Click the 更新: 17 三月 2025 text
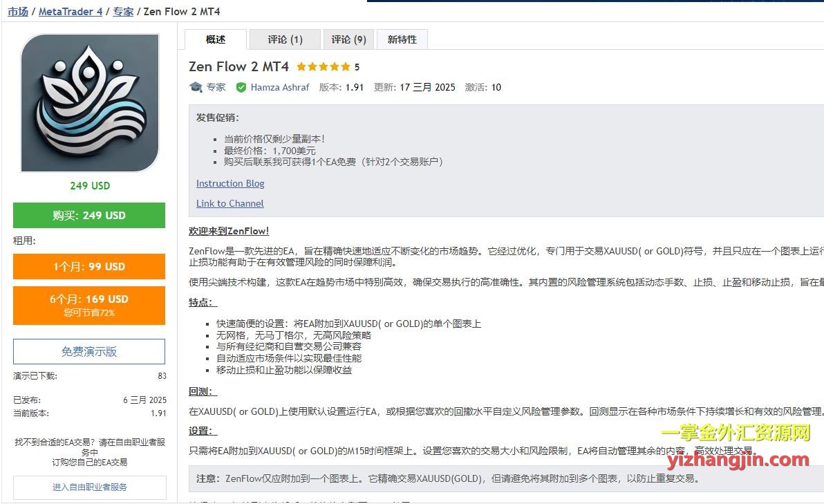Screen dimensions: 824x504 pos(415,87)
